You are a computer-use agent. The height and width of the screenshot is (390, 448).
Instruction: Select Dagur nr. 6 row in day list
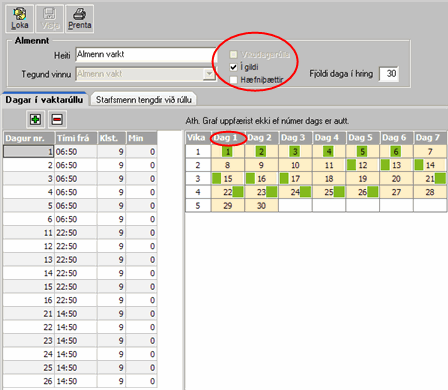pyautogui.click(x=80, y=219)
